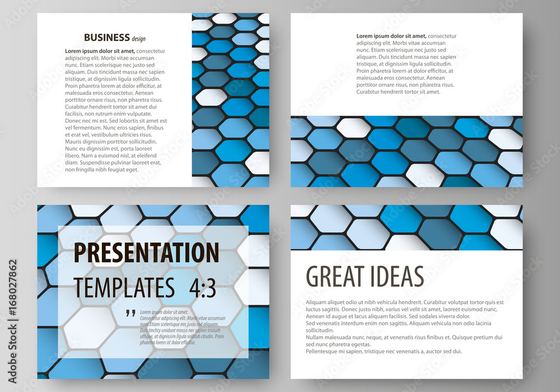560x392 pixels.
Task: Click the 'BUSINESS design' heading text
Action: pos(115,38)
